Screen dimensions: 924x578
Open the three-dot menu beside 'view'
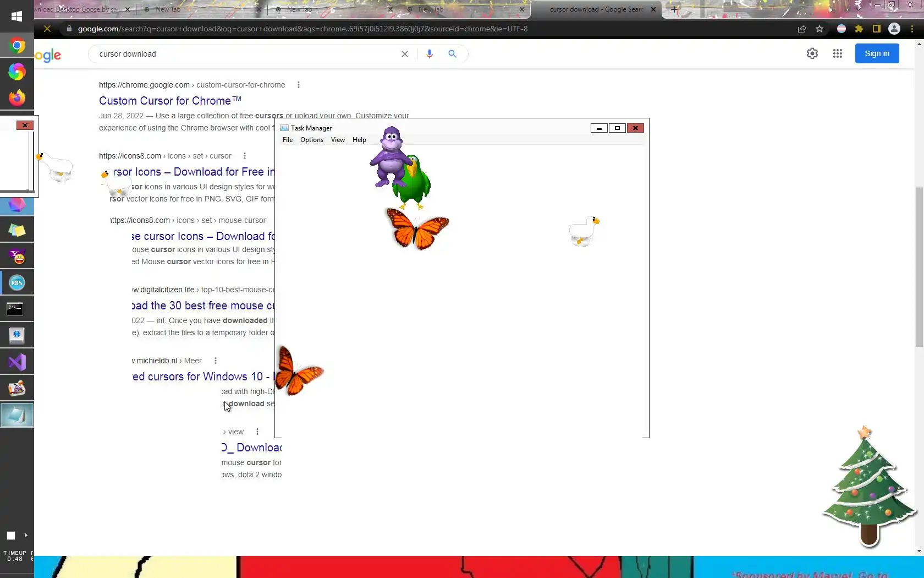tap(257, 432)
